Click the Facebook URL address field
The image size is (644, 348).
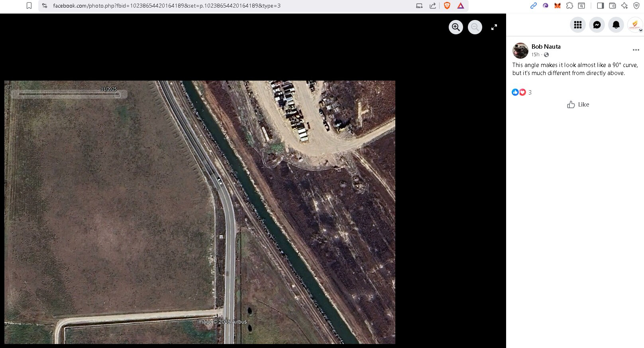(199, 6)
